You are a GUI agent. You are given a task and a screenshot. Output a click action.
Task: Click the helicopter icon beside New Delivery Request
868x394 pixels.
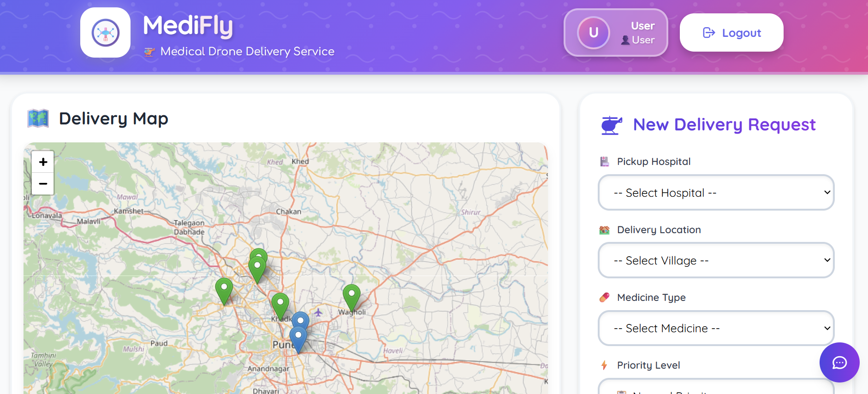coord(612,125)
